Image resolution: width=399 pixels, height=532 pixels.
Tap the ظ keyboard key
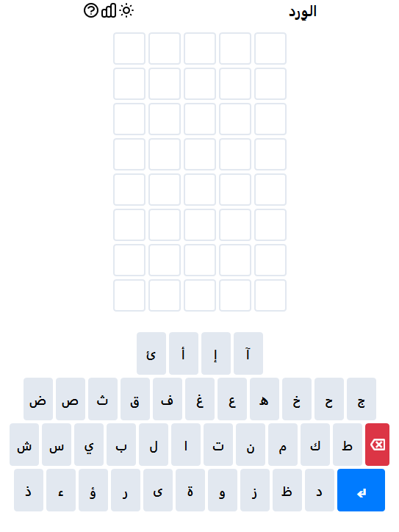(x=287, y=490)
